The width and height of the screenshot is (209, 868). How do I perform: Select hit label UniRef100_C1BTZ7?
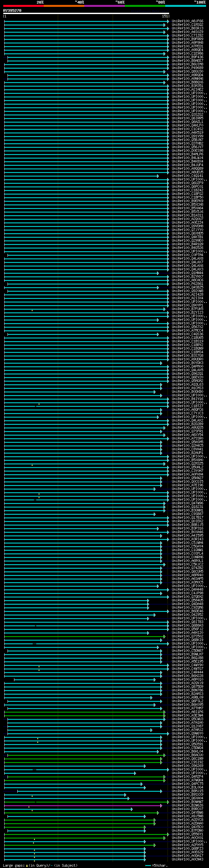tap(187, 406)
